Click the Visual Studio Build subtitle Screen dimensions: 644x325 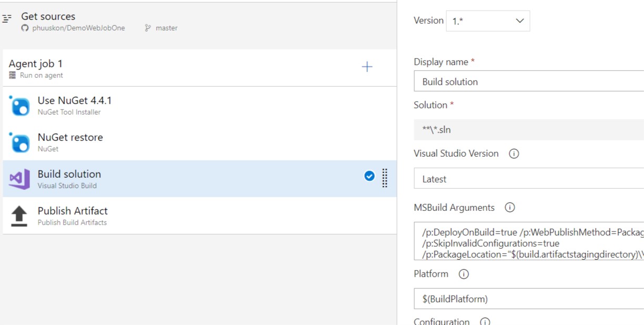coord(67,186)
